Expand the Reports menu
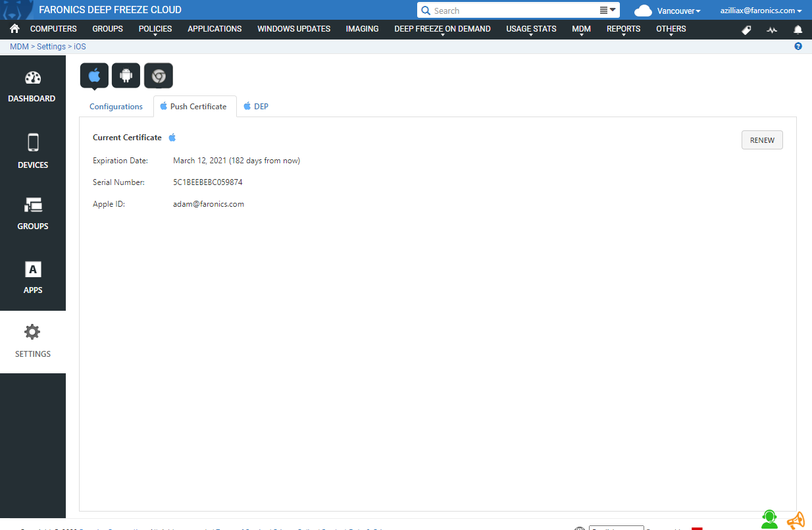 623,29
